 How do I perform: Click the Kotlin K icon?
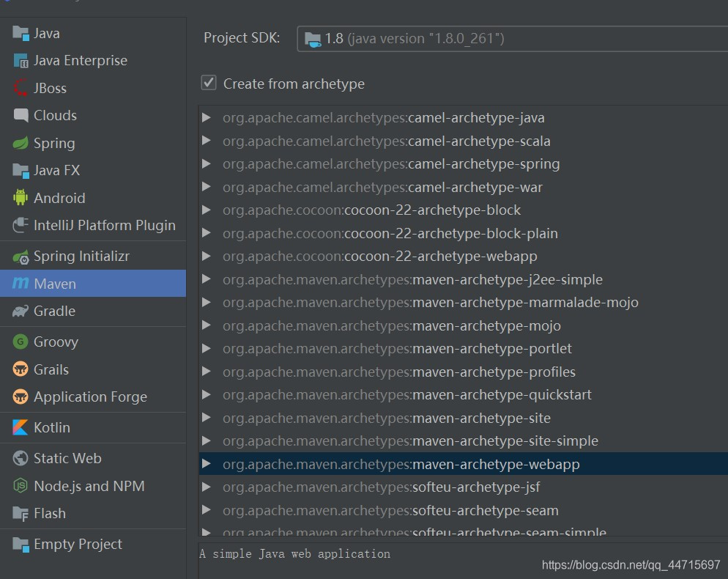(x=21, y=427)
